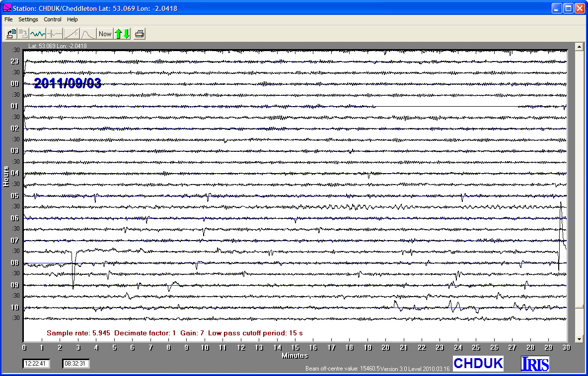
Task: Click the IRIS logo
Action: (535, 364)
